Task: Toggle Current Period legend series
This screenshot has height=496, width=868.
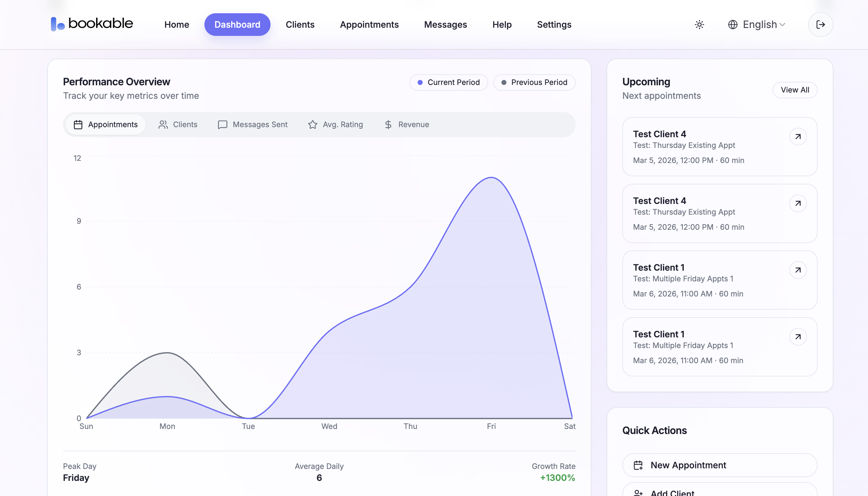Action: [x=448, y=82]
